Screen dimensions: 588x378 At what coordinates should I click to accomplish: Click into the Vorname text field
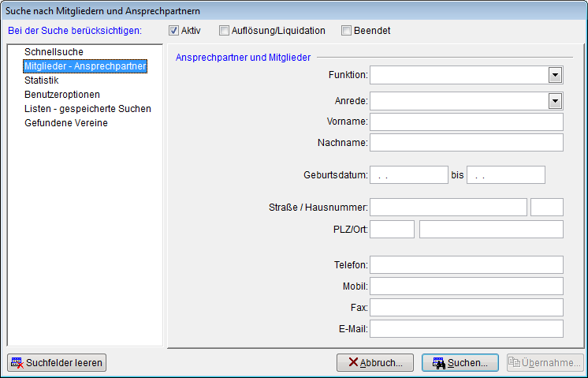coord(466,122)
